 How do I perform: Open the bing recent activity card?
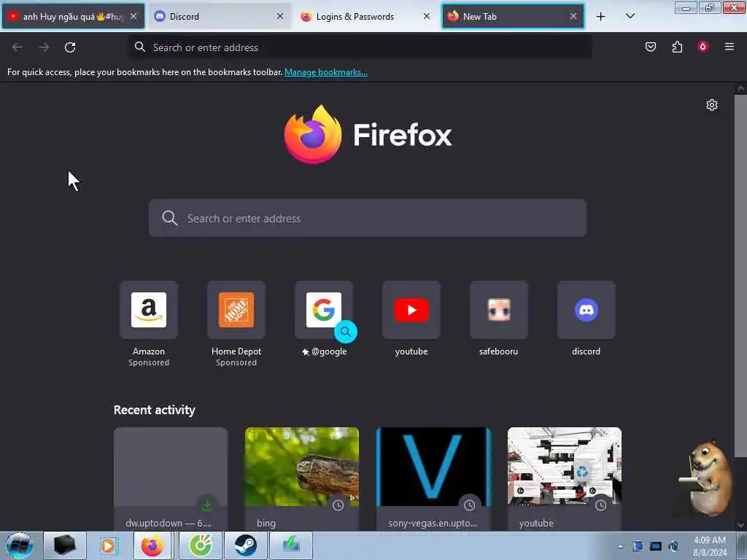pyautogui.click(x=302, y=478)
